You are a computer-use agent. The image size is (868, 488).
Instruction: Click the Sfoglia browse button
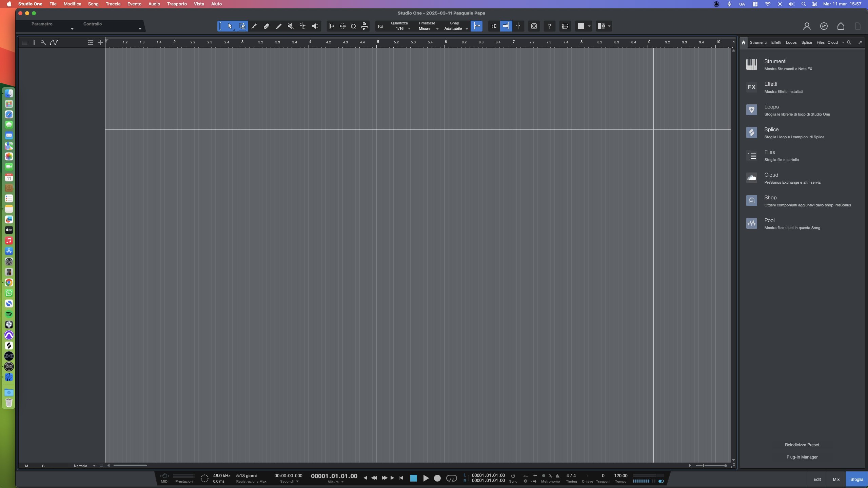857,480
